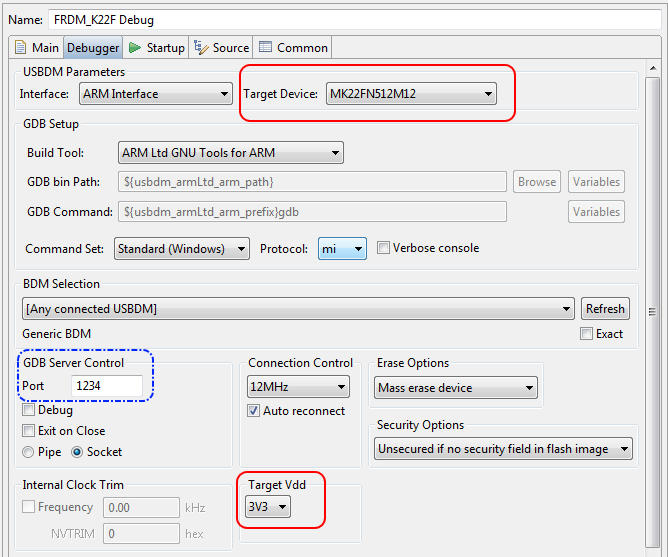Click the green Startup tab icon

click(135, 47)
